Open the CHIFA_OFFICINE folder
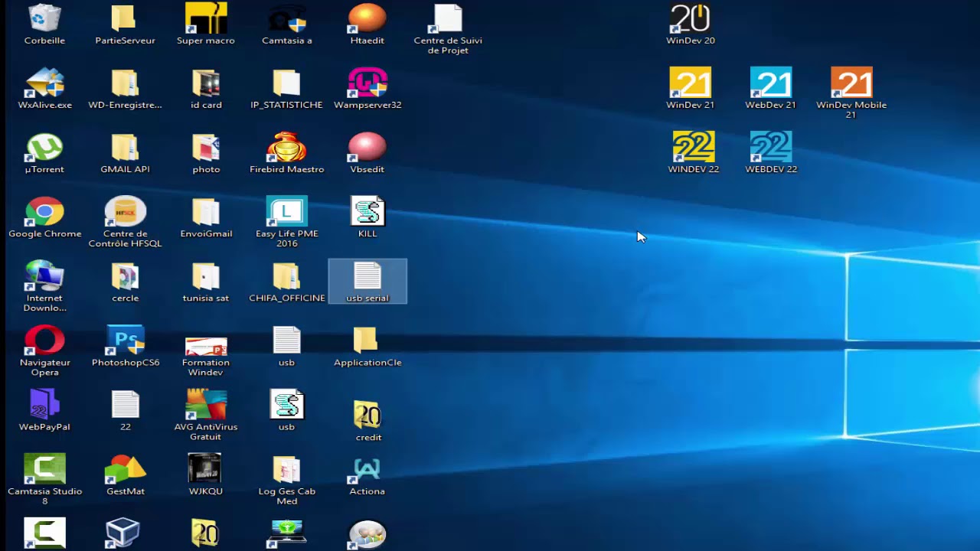Image resolution: width=980 pixels, height=551 pixels. pyautogui.click(x=287, y=282)
